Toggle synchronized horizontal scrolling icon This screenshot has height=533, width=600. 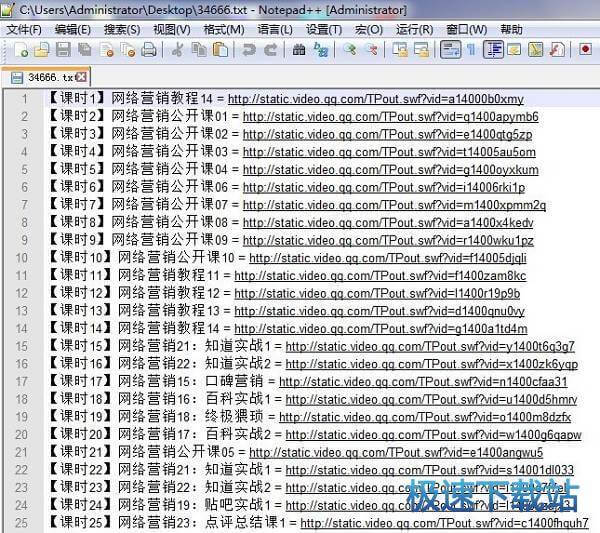[422, 50]
